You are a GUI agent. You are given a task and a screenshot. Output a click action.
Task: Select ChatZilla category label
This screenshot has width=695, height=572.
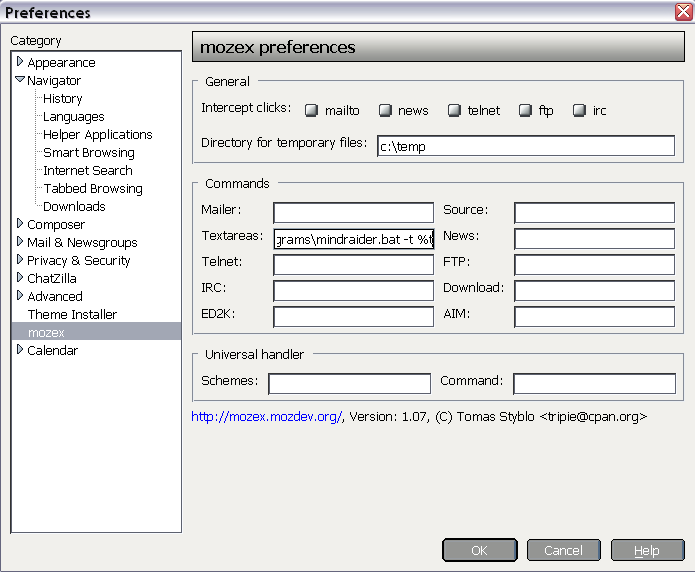[x=52, y=278]
